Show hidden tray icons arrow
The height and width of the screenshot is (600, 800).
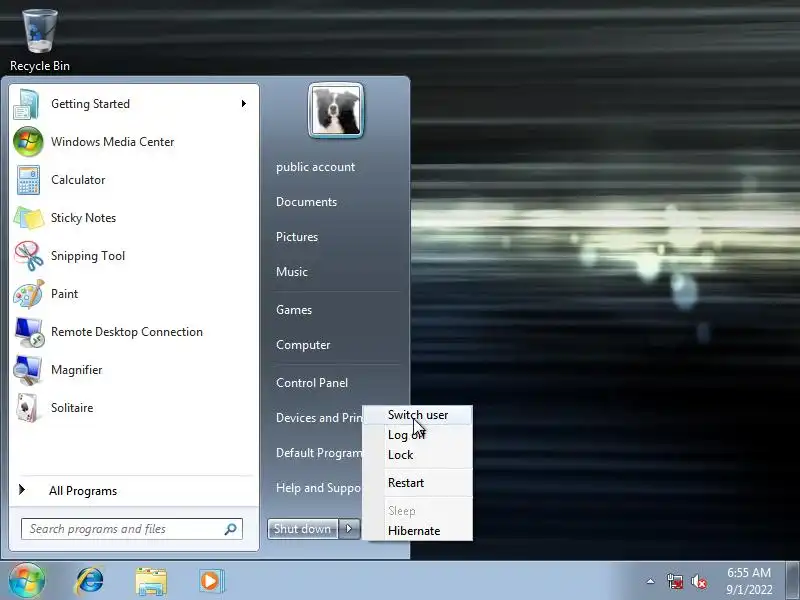click(651, 581)
